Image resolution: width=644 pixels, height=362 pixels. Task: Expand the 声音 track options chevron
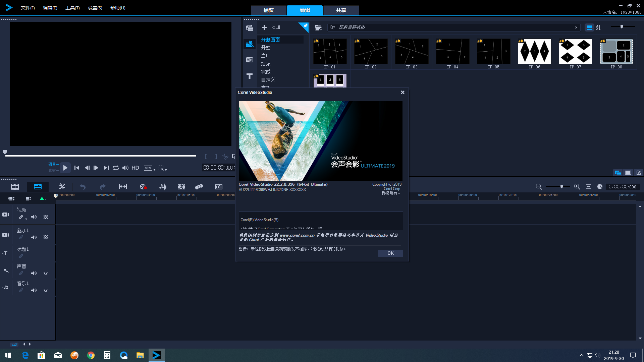46,273
